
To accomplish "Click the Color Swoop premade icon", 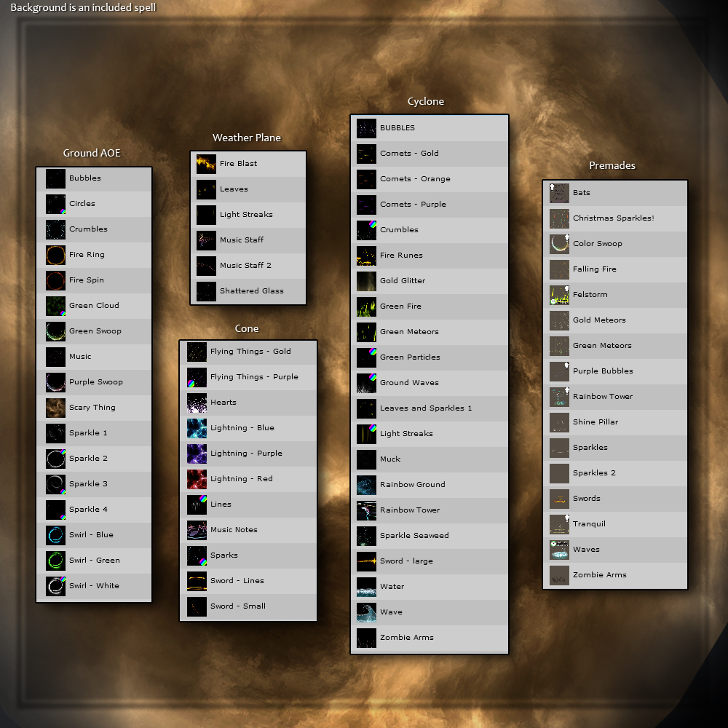I will [559, 244].
